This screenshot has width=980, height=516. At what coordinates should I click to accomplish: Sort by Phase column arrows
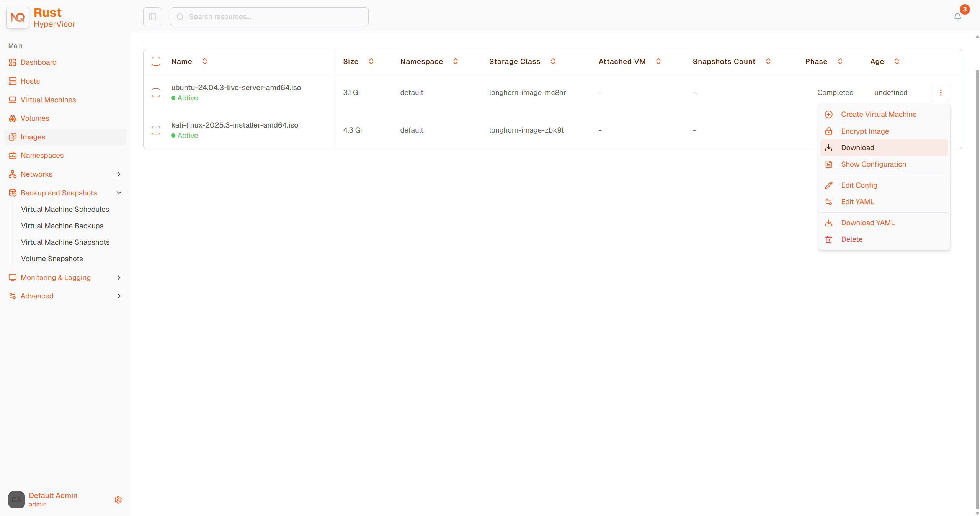pos(840,61)
